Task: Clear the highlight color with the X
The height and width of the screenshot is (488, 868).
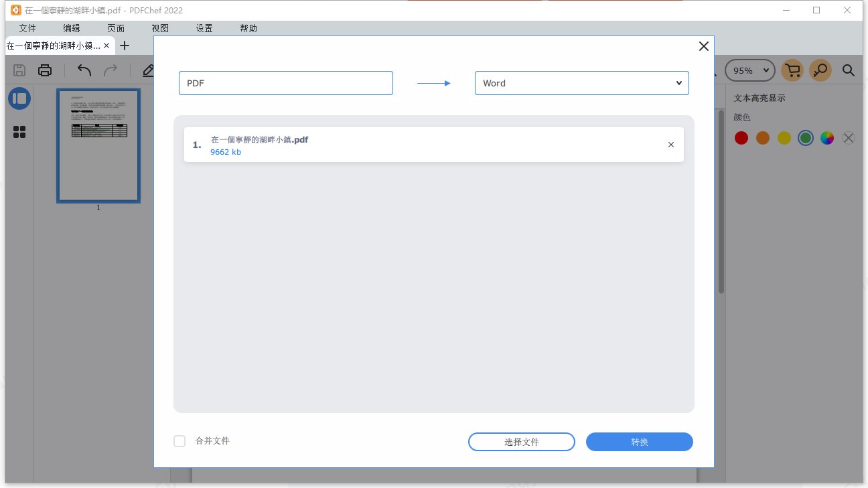Action: (848, 138)
